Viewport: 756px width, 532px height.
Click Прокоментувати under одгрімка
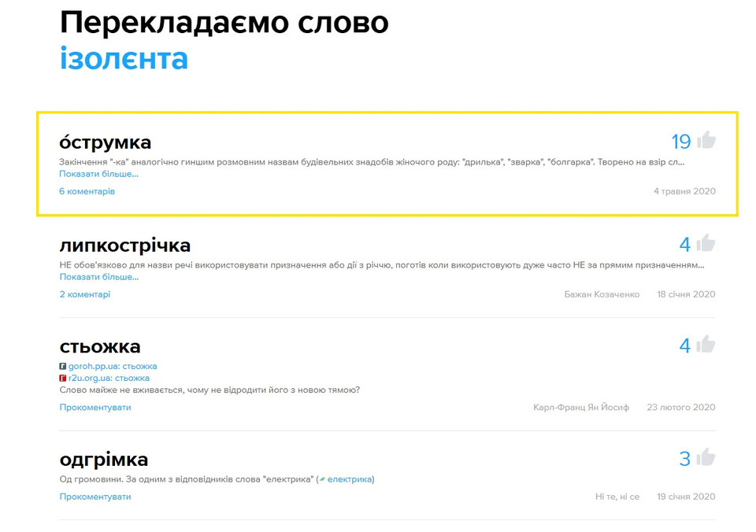(95, 497)
